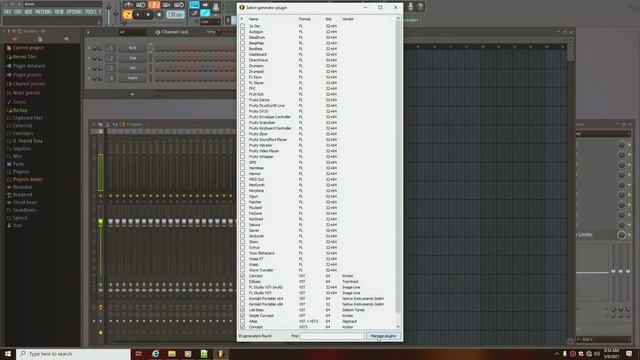Sort list by Vendor column header

pyautogui.click(x=348, y=19)
